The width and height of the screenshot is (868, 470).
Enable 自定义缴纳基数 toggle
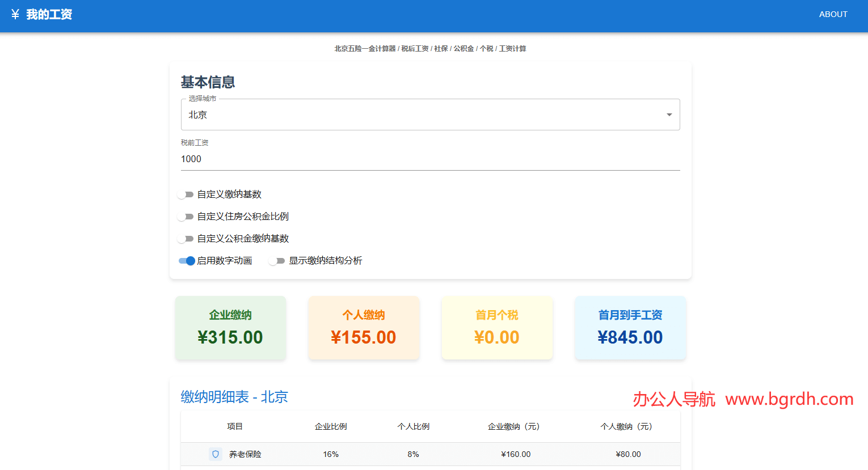pyautogui.click(x=186, y=194)
